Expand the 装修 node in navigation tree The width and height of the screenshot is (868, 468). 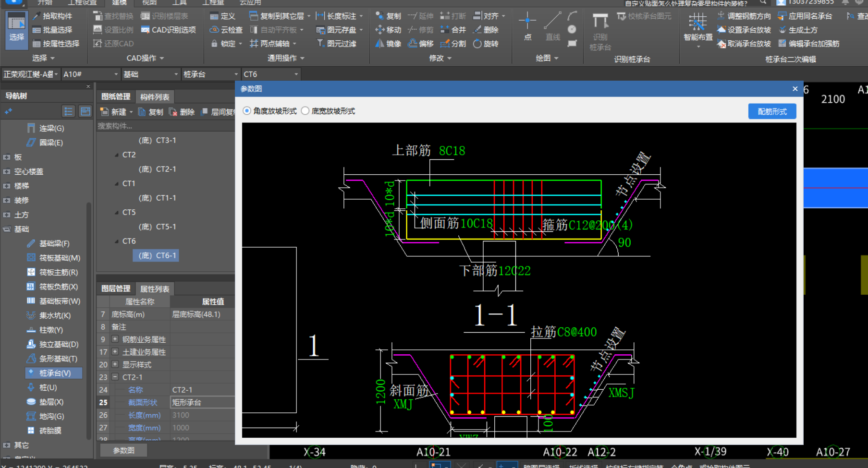click(x=7, y=200)
